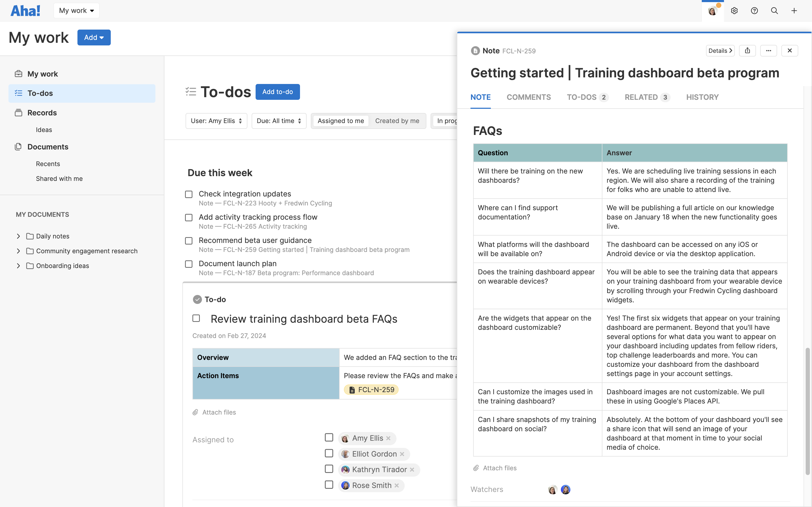Switch to the COMMENTS tab
Viewport: 812px width, 507px height.
[529, 97]
